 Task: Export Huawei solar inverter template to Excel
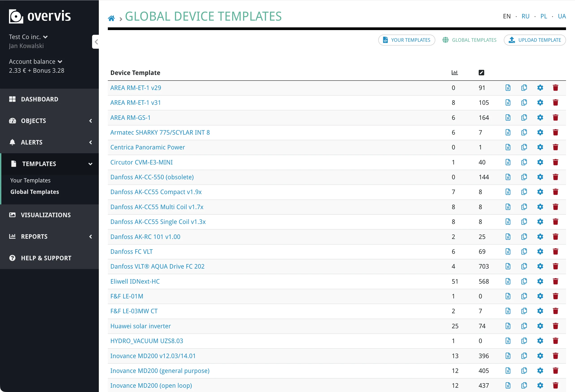coord(508,326)
